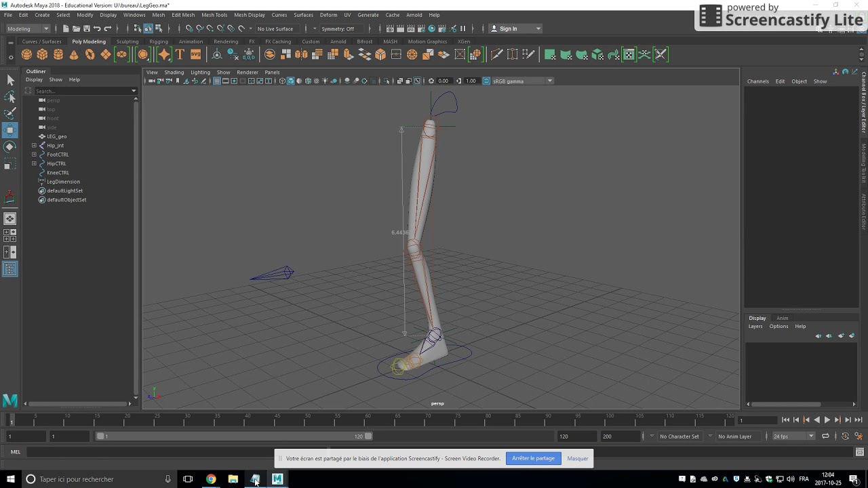Click the polygon Type text tool icon
Image resolution: width=868 pixels, height=488 pixels.
[180, 54]
